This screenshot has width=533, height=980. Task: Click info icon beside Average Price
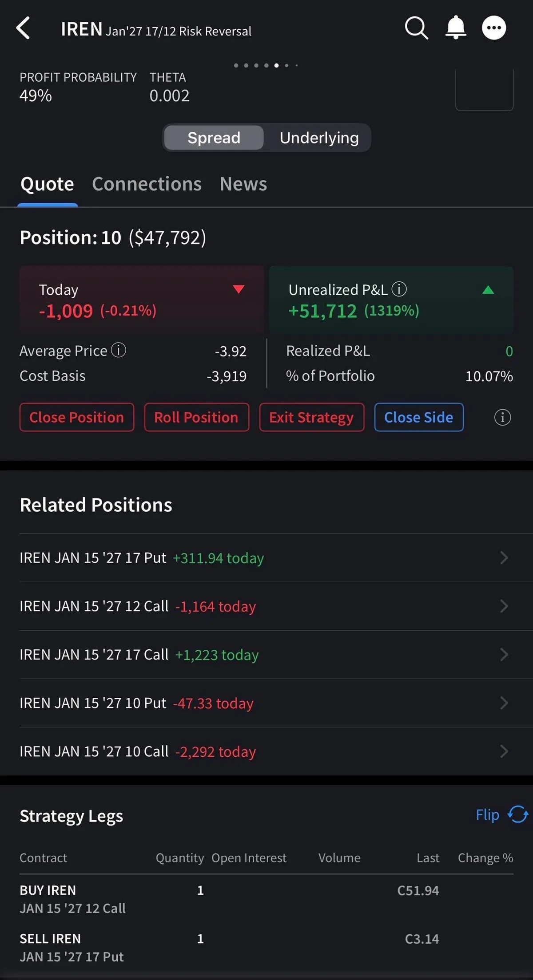(x=119, y=350)
